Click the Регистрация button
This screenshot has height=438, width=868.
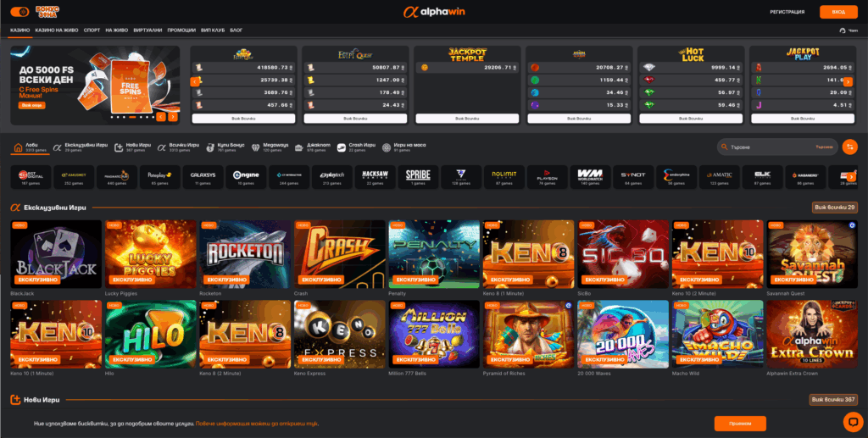pos(787,12)
